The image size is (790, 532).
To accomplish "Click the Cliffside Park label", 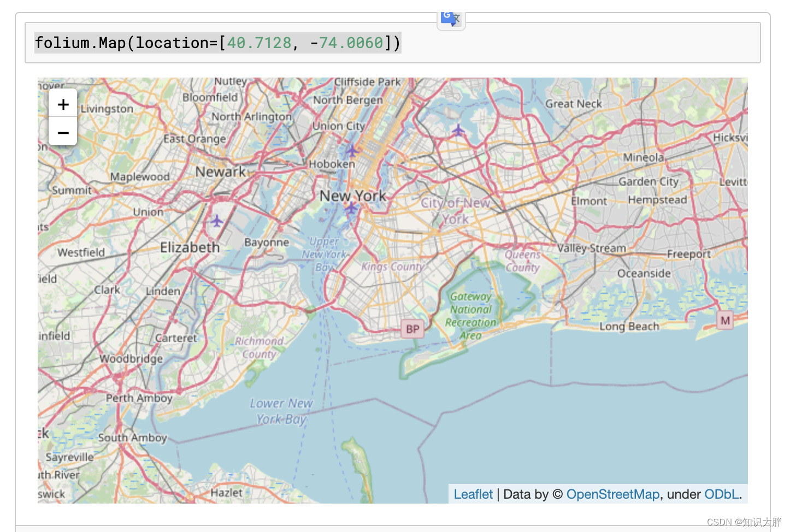I will click(368, 82).
